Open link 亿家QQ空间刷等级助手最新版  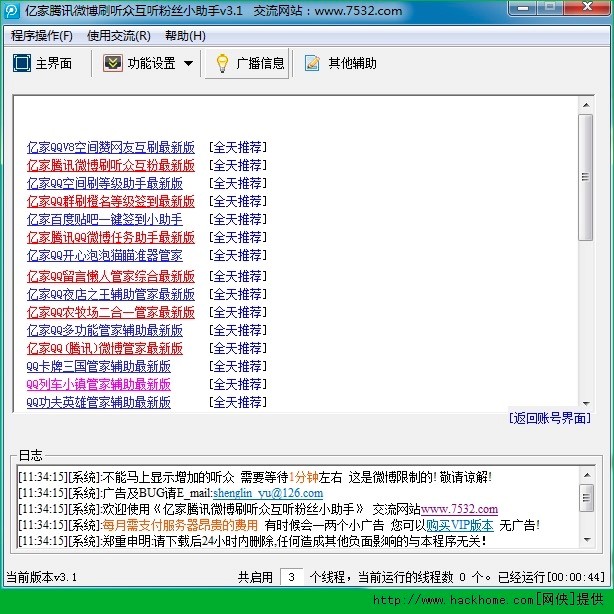(105, 183)
